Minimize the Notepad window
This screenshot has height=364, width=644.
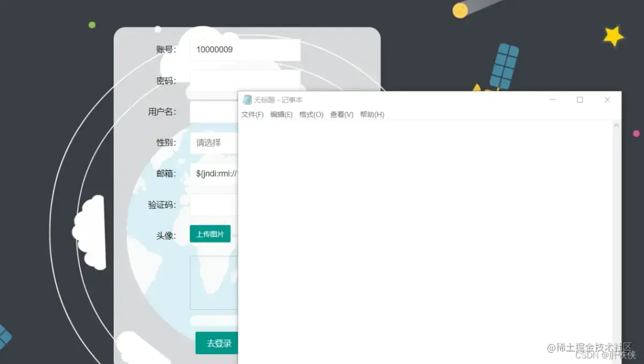point(553,100)
